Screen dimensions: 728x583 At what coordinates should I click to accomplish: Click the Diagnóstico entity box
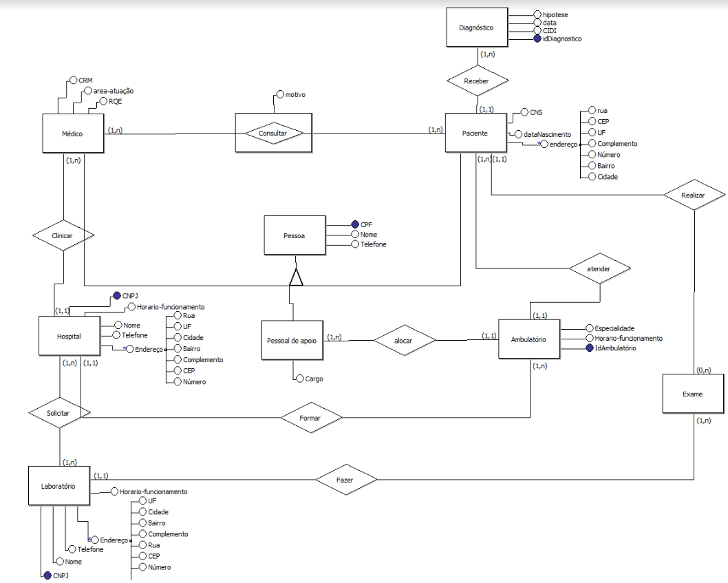click(478, 28)
